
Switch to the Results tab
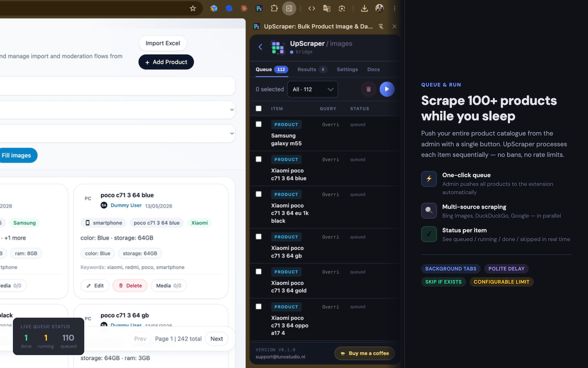[312, 69]
